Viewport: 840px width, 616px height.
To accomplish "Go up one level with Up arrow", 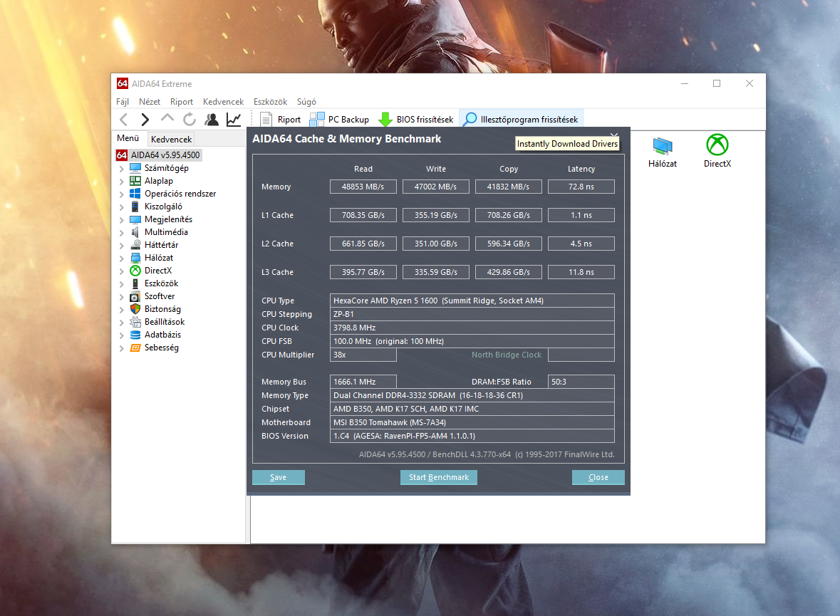I will [x=167, y=118].
